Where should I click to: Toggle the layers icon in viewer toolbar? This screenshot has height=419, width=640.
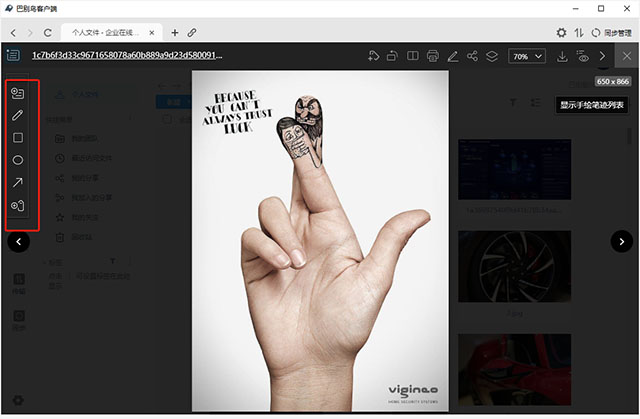pyautogui.click(x=492, y=56)
